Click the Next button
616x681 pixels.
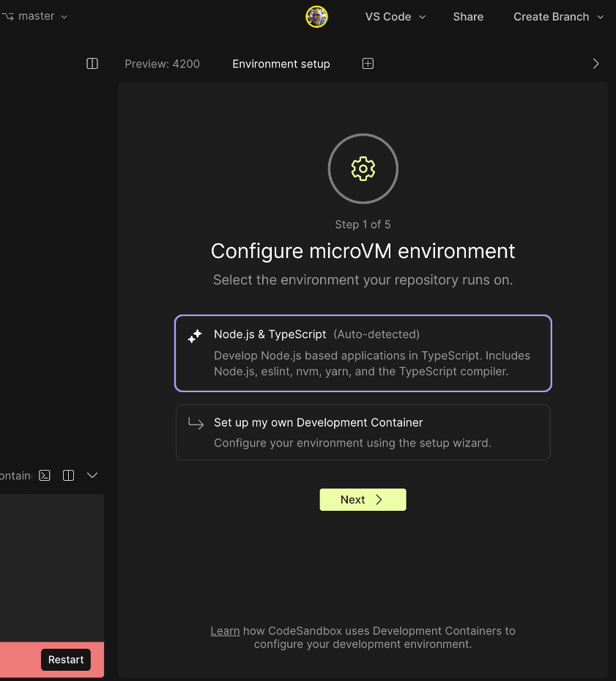click(x=363, y=499)
